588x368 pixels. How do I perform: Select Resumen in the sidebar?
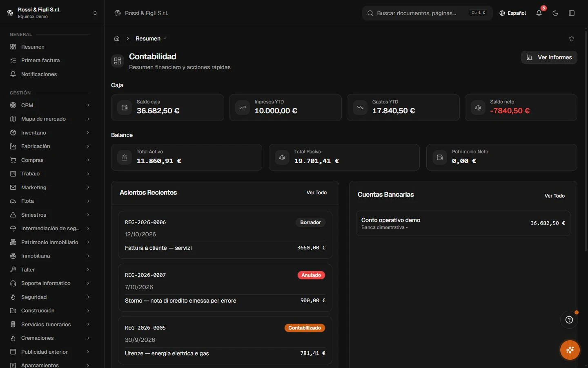click(50, 47)
